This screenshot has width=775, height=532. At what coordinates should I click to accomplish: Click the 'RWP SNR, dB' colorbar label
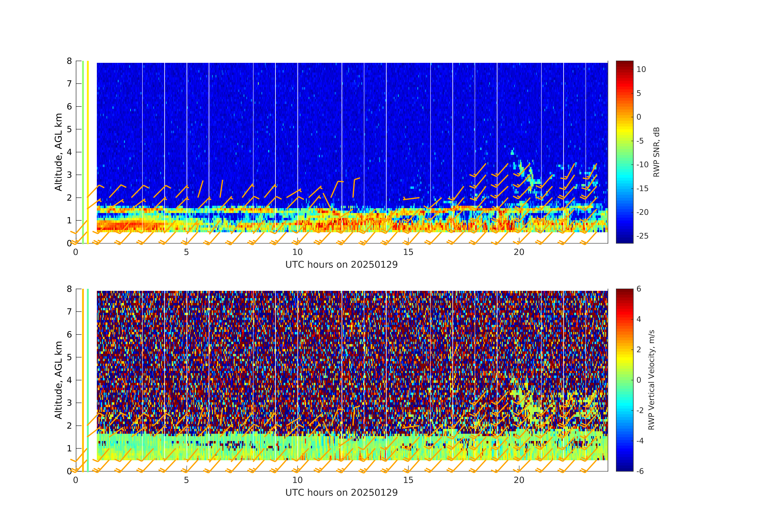pos(656,152)
